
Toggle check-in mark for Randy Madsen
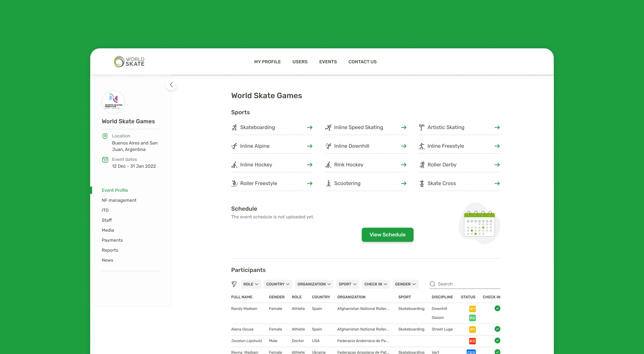click(497, 308)
